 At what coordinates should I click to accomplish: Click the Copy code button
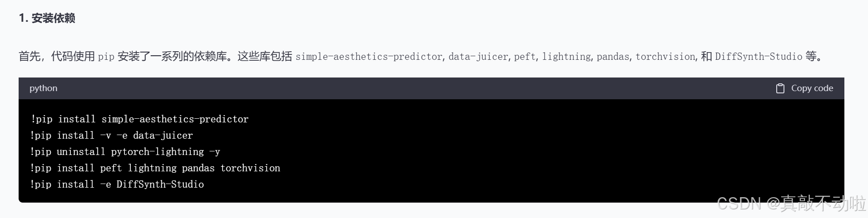coord(804,88)
